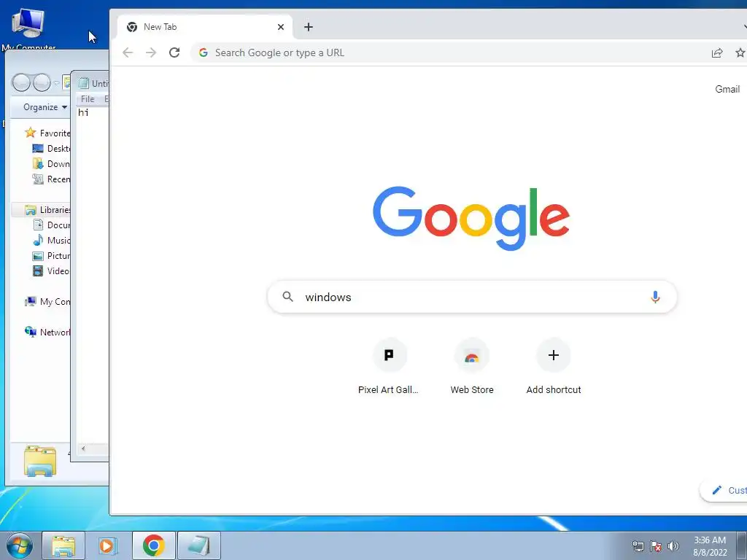Select Downloads in Explorer sidebar
Image resolution: width=747 pixels, height=560 pixels.
(x=51, y=164)
